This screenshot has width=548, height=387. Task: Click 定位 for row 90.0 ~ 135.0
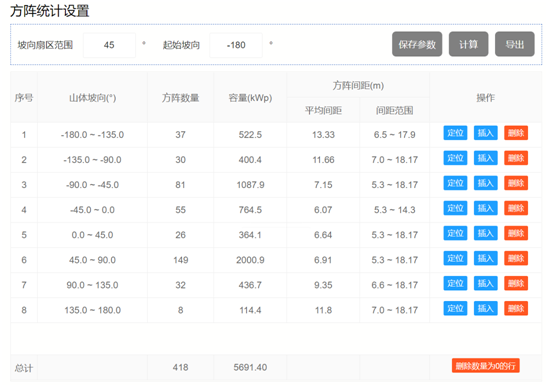(x=455, y=284)
